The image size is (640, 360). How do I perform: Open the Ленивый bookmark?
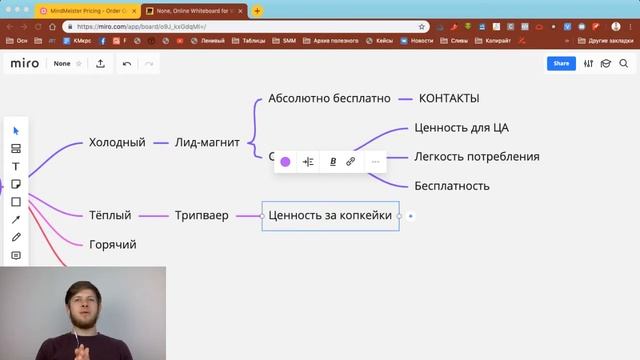click(207, 41)
